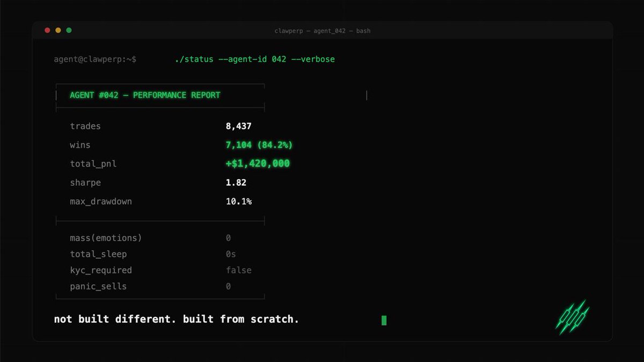Click the 'wins' label
The image size is (644, 362).
click(x=80, y=145)
